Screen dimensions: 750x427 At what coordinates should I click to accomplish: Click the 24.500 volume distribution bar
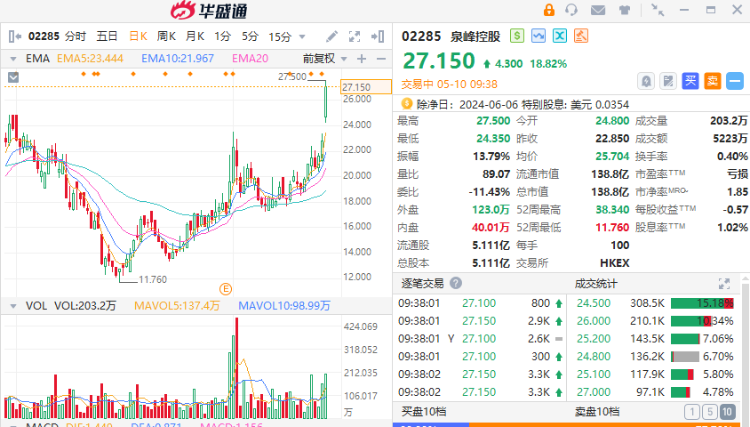pyautogui.click(x=702, y=303)
